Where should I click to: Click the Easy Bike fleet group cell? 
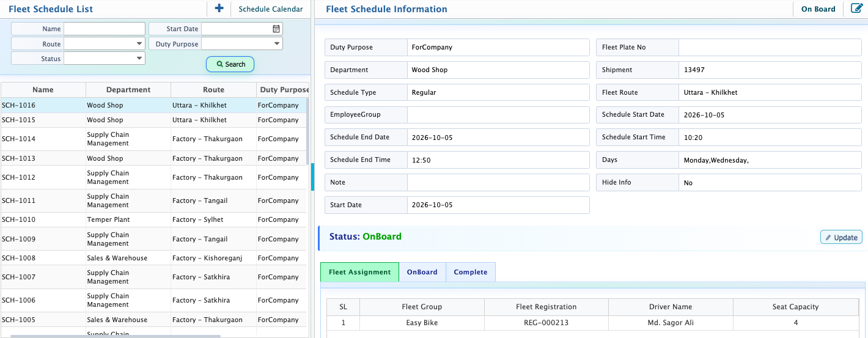422,323
